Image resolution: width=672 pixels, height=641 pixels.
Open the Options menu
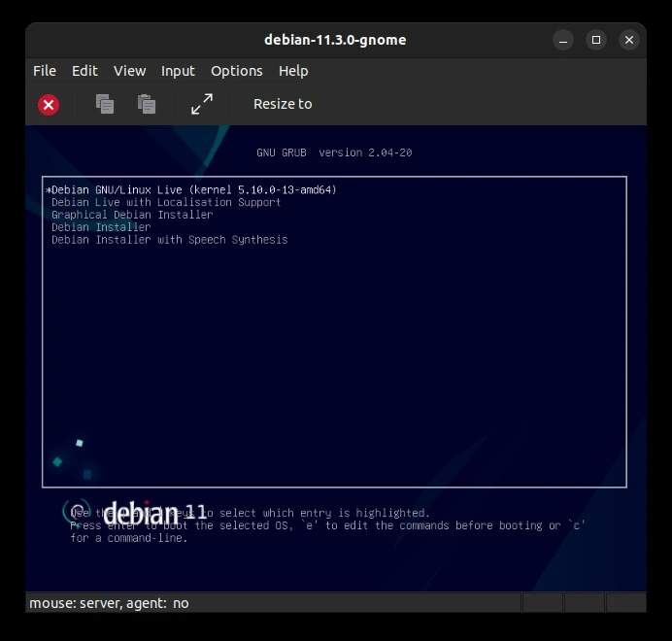click(237, 71)
